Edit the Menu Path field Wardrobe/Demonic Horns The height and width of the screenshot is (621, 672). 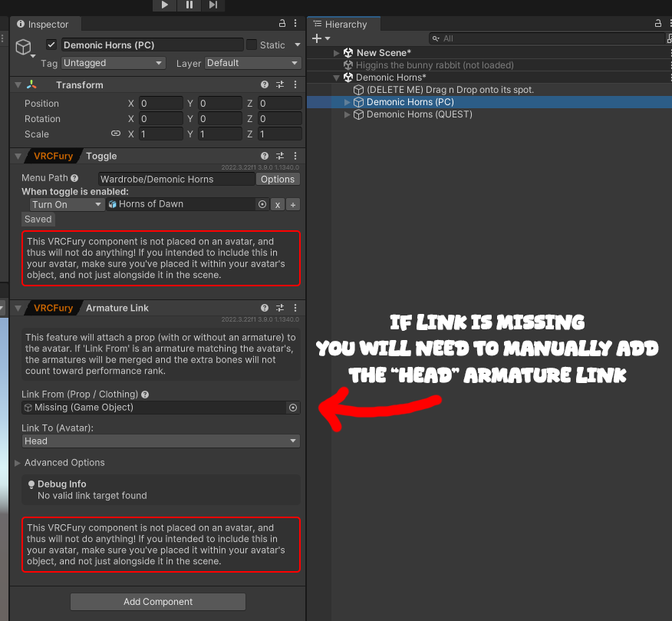pyautogui.click(x=176, y=180)
